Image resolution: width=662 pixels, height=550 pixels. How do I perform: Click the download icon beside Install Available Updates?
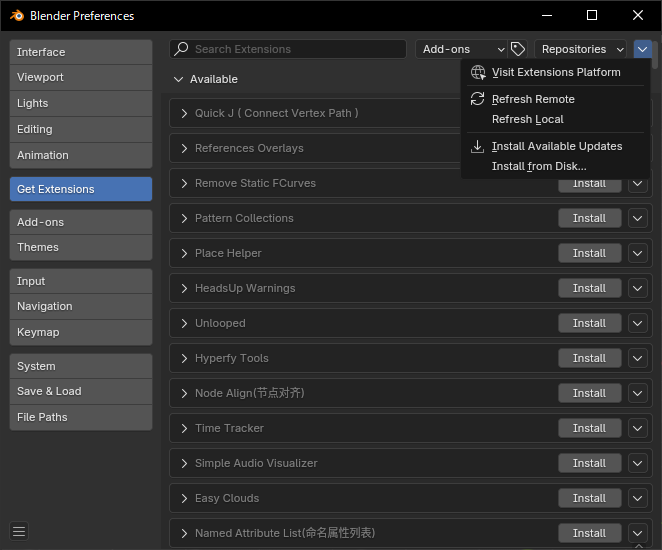(x=478, y=146)
